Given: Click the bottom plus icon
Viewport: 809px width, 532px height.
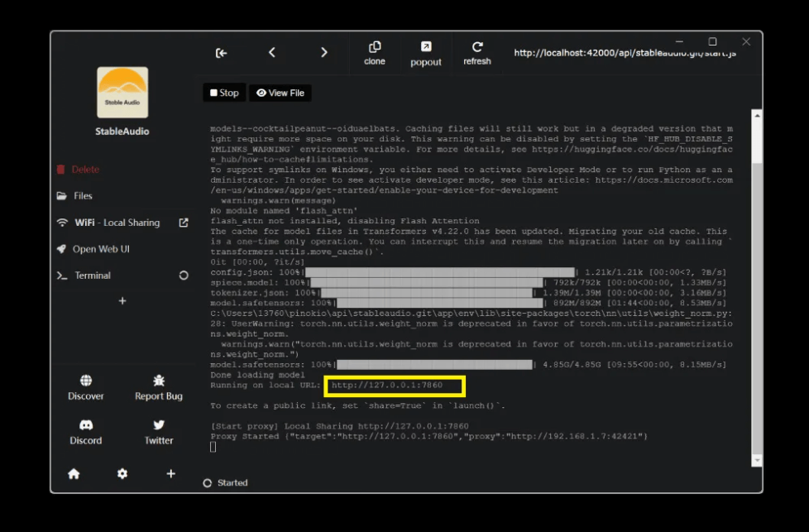Looking at the screenshot, I should 170,474.
